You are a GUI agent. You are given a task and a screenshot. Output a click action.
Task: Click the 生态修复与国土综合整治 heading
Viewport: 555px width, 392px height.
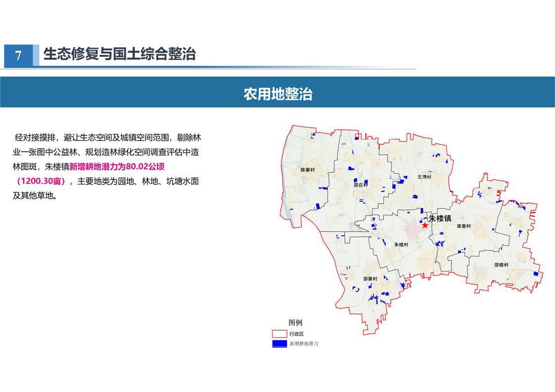(x=120, y=54)
